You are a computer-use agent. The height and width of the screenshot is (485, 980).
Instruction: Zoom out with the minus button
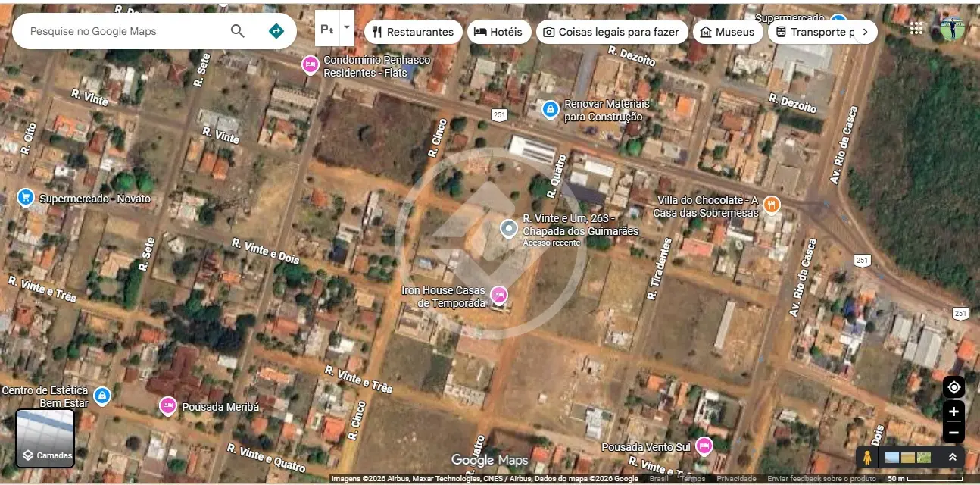[x=953, y=433]
